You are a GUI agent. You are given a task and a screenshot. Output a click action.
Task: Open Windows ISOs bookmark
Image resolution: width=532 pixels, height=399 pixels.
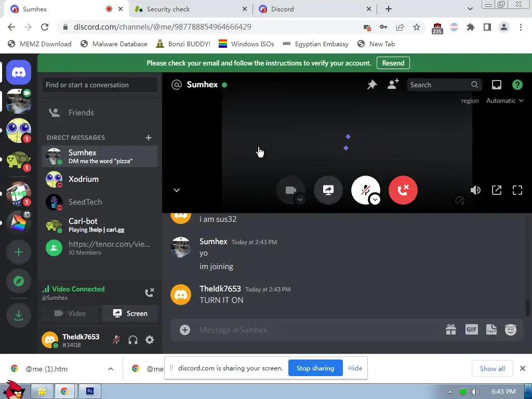[x=246, y=44]
